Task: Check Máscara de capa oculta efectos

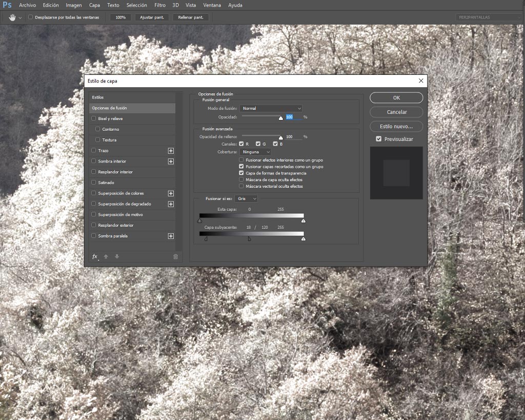Action: coord(241,179)
